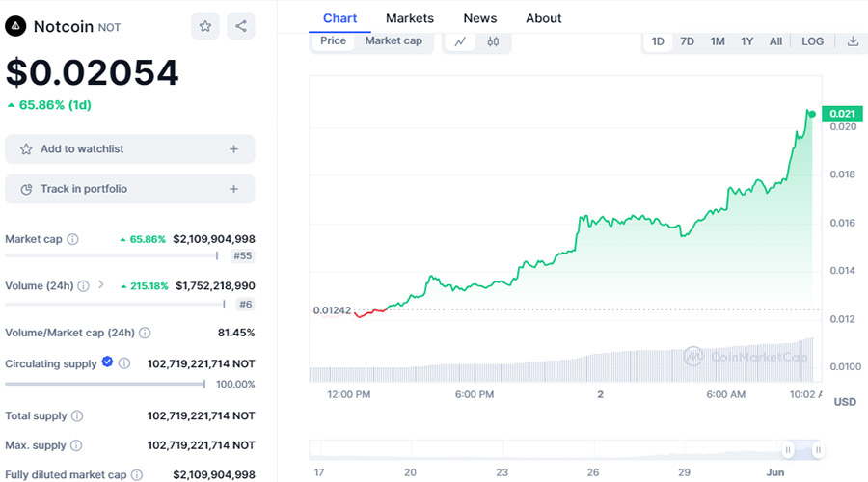
Task: Click the download chart data icon
Action: 853,41
